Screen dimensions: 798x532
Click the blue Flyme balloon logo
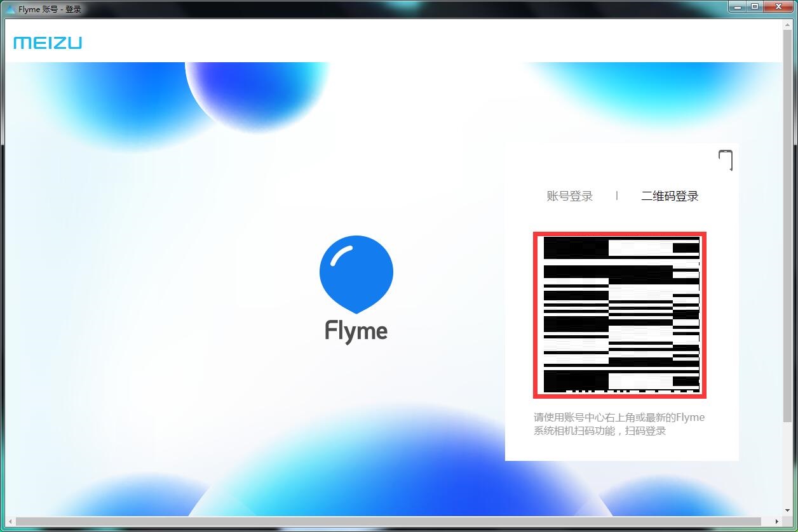[356, 274]
